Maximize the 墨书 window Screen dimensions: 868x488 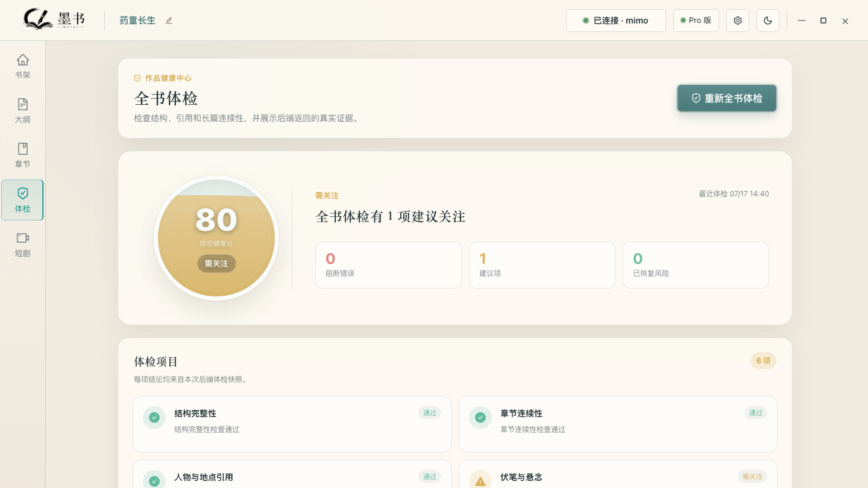823,20
